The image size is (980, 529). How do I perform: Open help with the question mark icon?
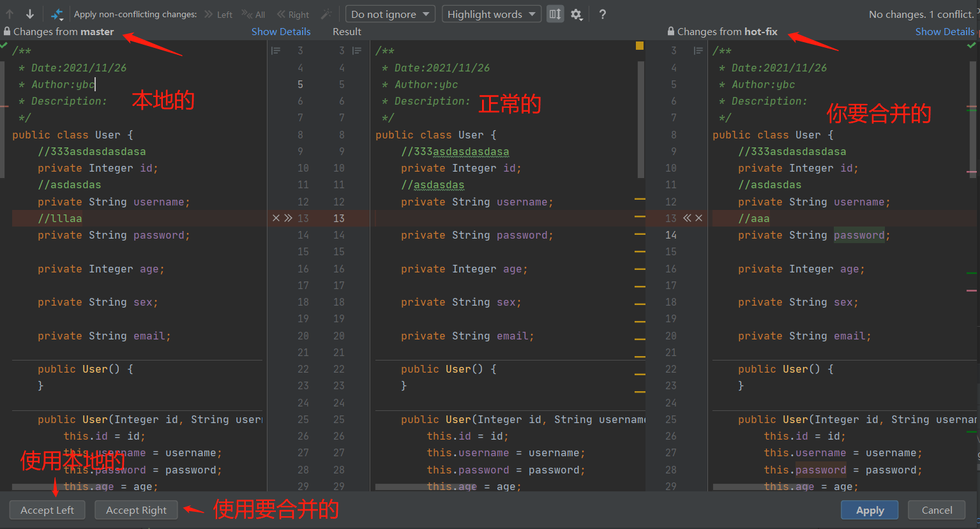603,14
